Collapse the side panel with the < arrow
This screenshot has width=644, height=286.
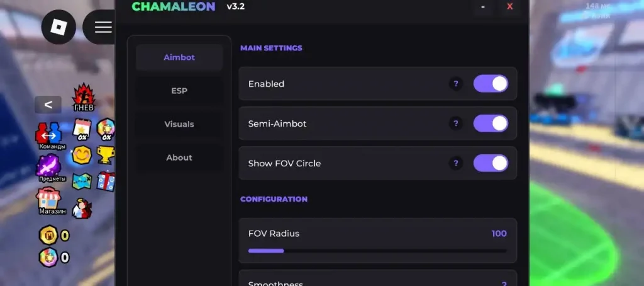(x=48, y=105)
